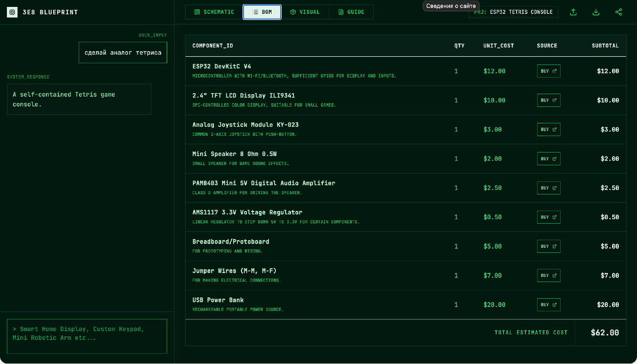The width and height of the screenshot is (637, 364).
Task: Click the QTY column header
Action: (459, 46)
